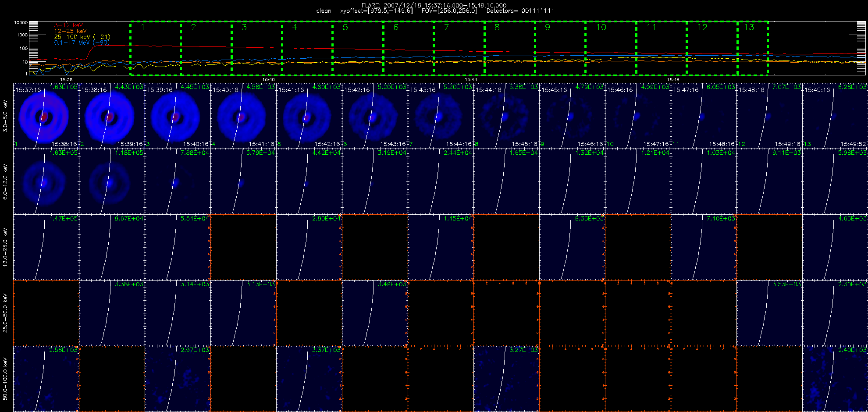868x412 pixels.
Task: Select interval 5 marker in the light curve
Action: pos(345,28)
